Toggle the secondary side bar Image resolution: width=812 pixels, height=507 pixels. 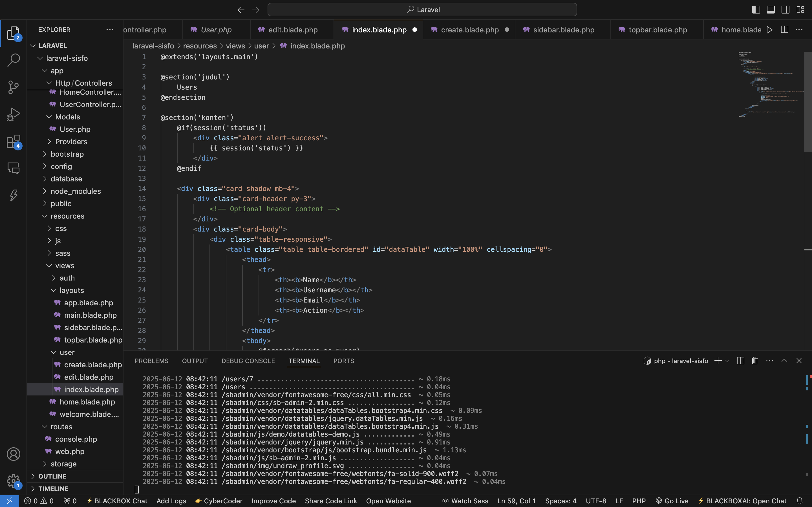(x=785, y=9)
